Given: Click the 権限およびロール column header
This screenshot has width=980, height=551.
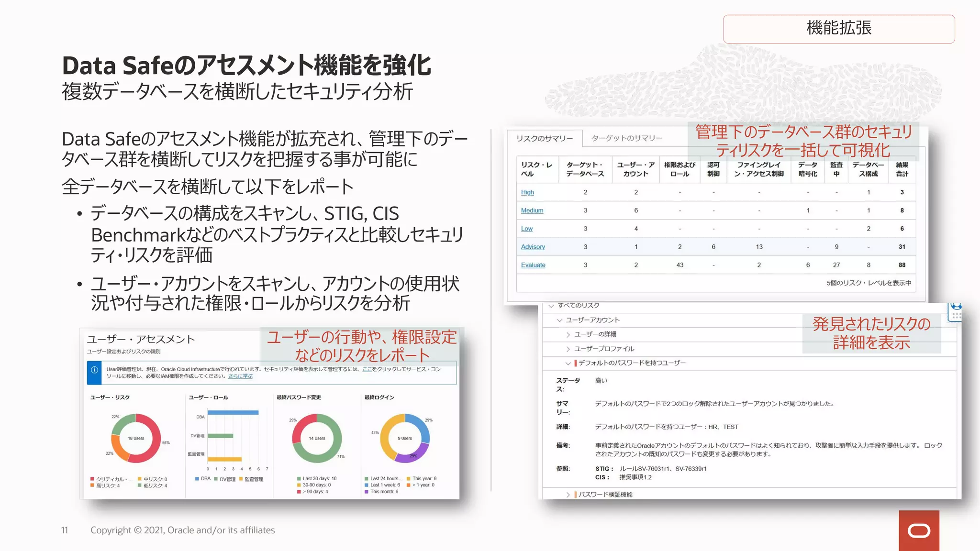Looking at the screenshot, I should tap(679, 169).
